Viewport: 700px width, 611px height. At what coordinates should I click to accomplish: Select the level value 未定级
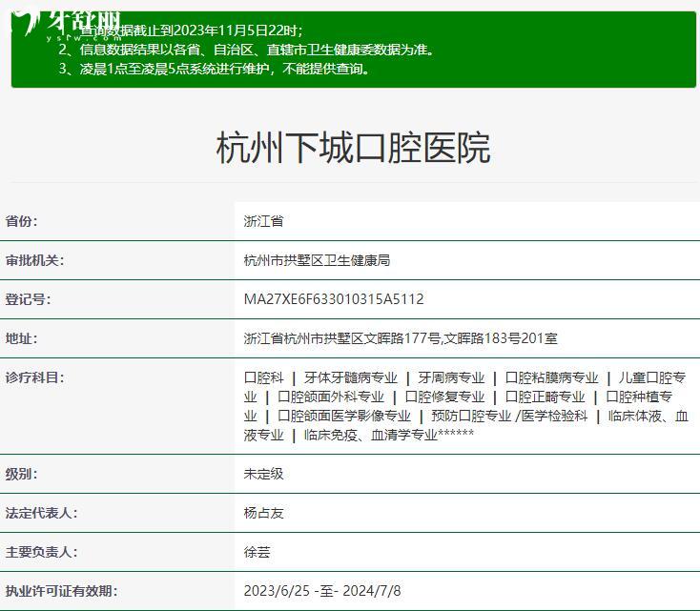[x=263, y=474]
